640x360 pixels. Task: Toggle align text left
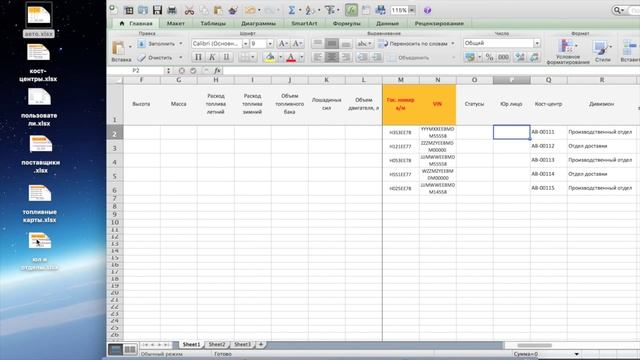[x=318, y=57]
